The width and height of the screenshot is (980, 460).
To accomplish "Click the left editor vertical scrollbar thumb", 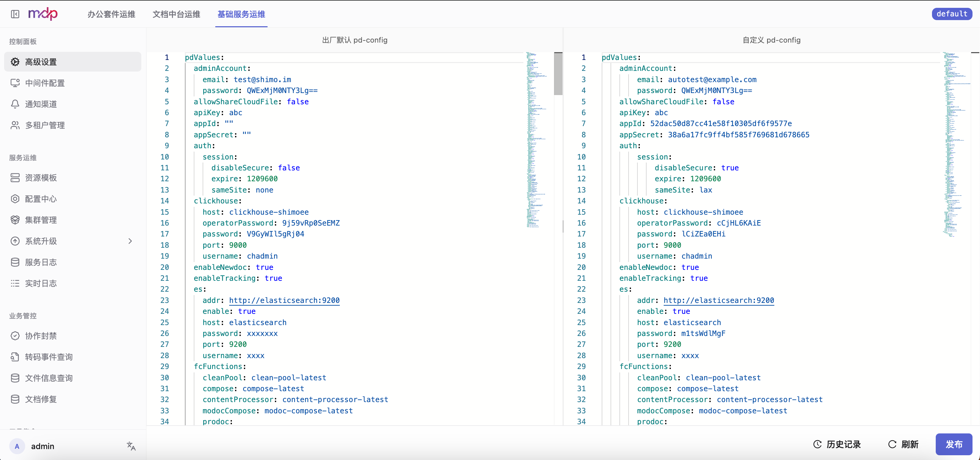I will (x=558, y=74).
